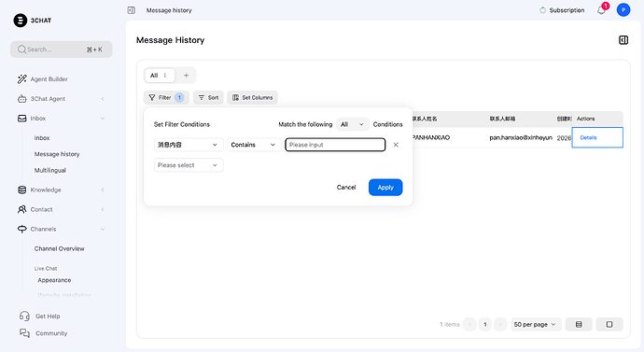Click the filter value Please input field
This screenshot has width=644, height=352.
pos(335,145)
